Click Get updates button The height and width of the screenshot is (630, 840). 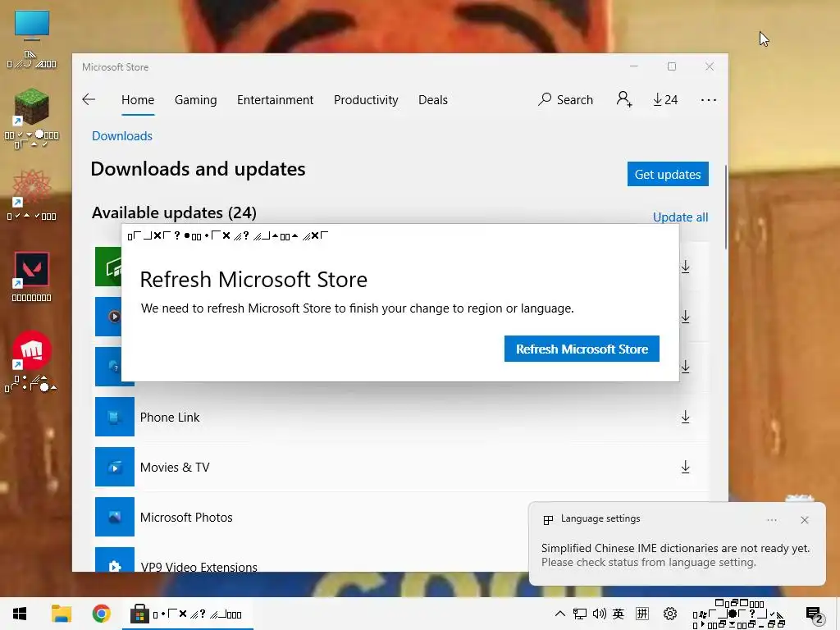pyautogui.click(x=668, y=174)
